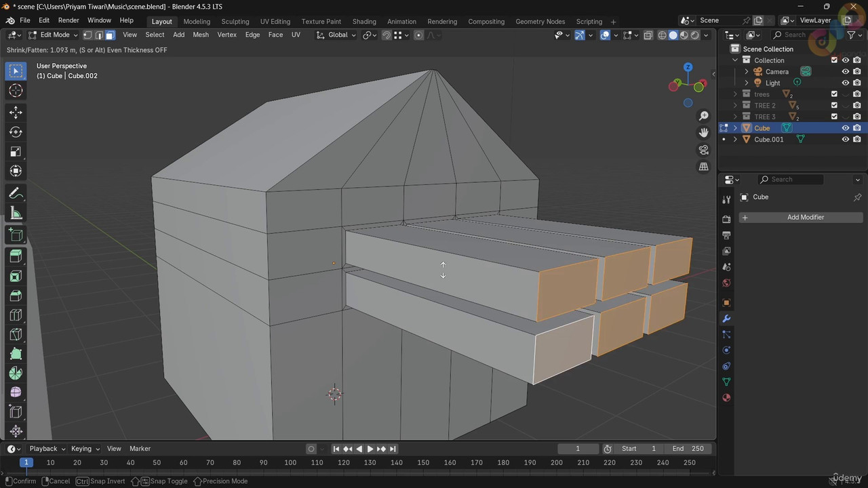Select the Poly Build tool
The height and width of the screenshot is (488, 868).
point(16,354)
